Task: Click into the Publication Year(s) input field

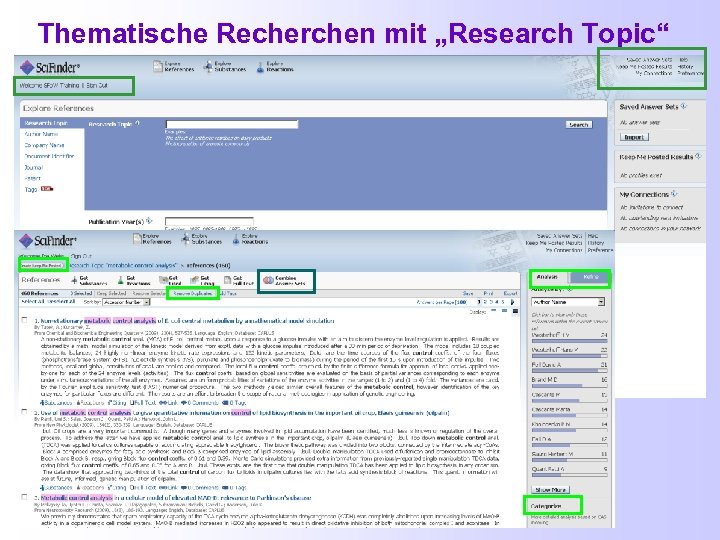Action: (209, 222)
